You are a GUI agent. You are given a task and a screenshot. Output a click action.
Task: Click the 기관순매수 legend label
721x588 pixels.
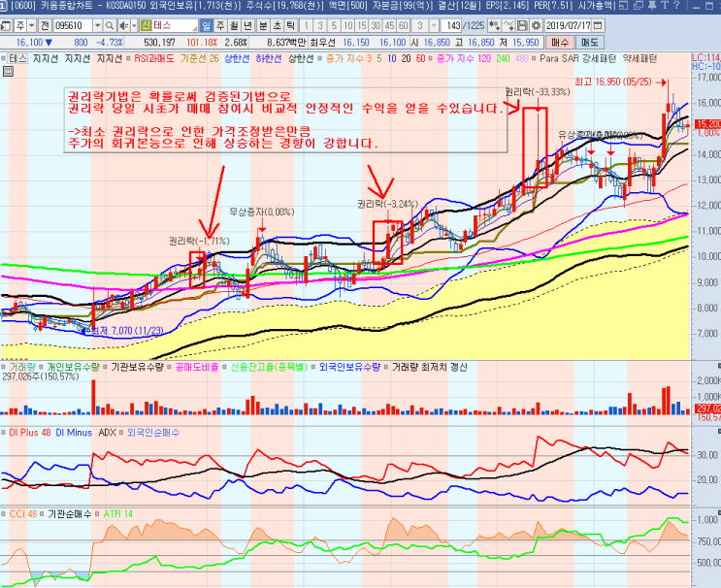click(x=70, y=514)
